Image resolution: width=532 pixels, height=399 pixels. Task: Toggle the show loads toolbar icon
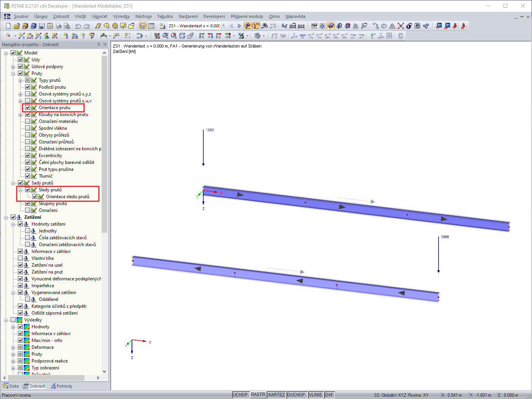[248, 26]
